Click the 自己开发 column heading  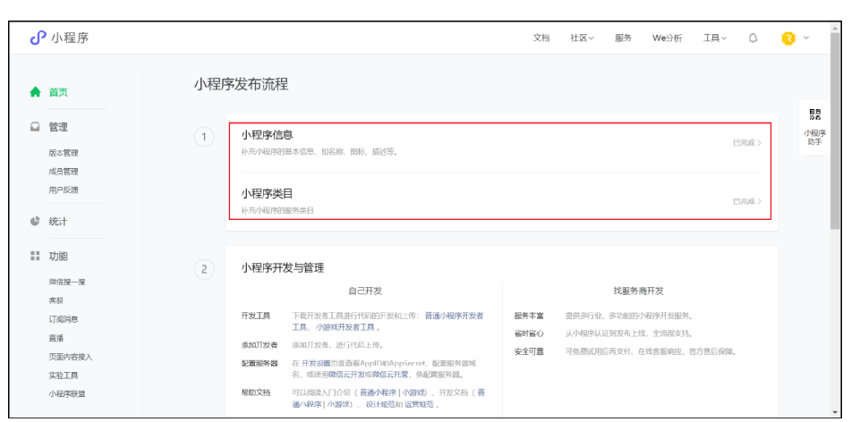pyautogui.click(x=365, y=291)
